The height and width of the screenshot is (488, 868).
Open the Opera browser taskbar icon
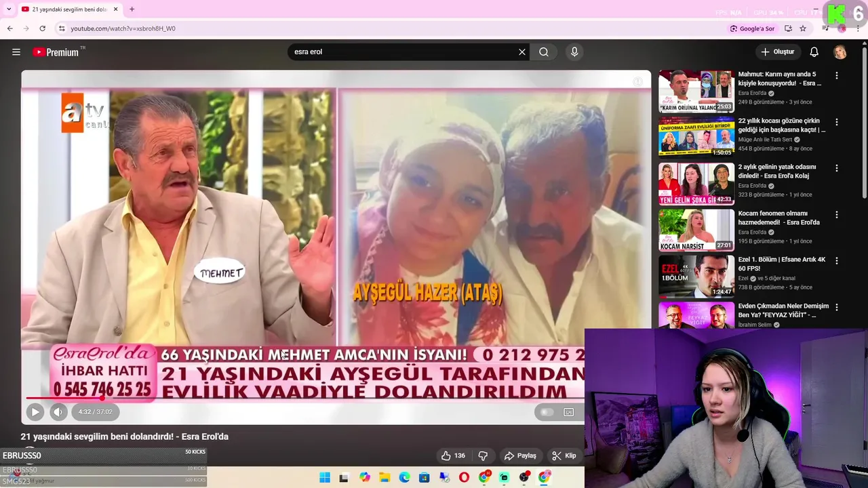pos(464,478)
